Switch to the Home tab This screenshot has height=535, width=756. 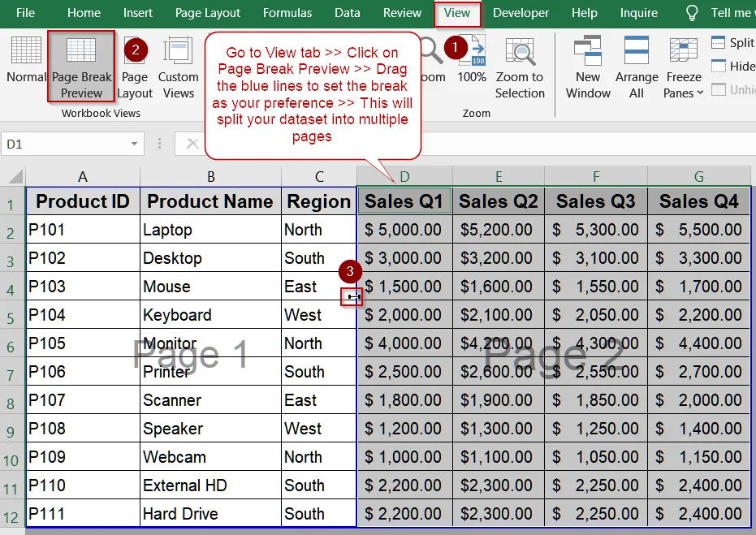84,13
